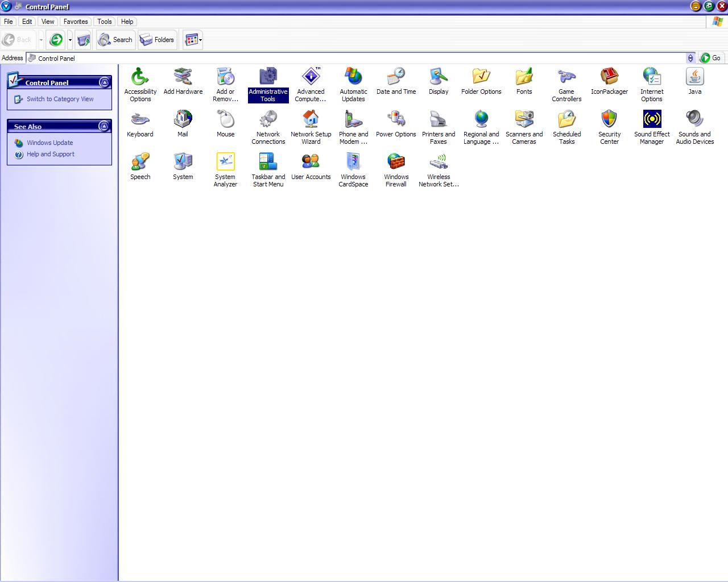Collapse the Control Panel task pane
This screenshot has height=582, width=728.
click(105, 82)
